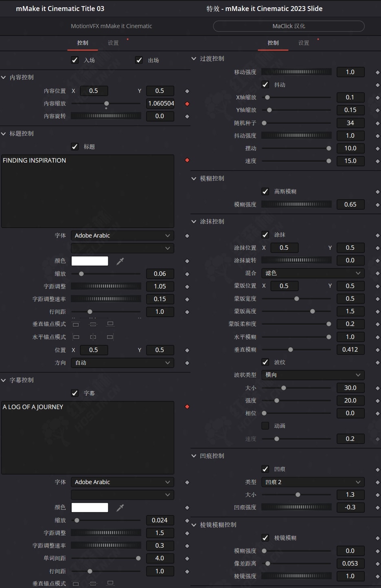Switch to 控制 tab in Cinematic 2023 Slide panel
The width and height of the screenshot is (381, 588).
point(273,43)
